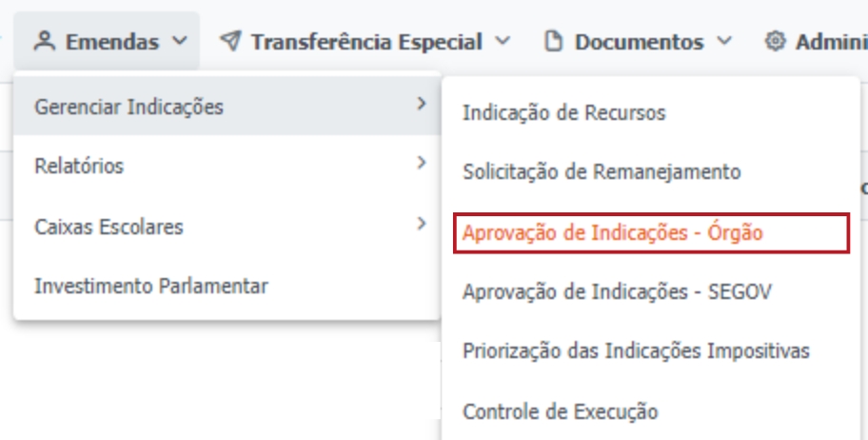Click the document icon beside Documentos
Image resolution: width=868 pixels, height=440 pixels.
(x=554, y=42)
